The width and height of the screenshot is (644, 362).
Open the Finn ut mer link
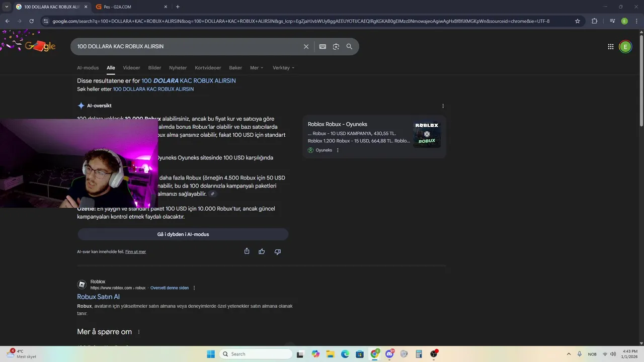click(x=135, y=251)
